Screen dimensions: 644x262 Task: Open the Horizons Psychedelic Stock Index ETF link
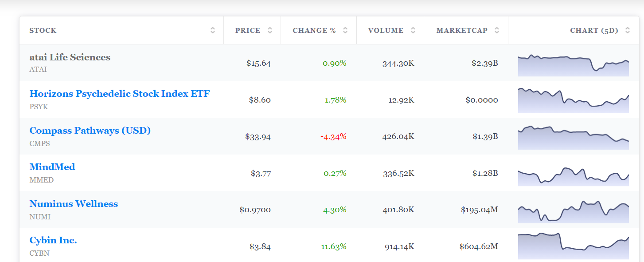tap(120, 94)
